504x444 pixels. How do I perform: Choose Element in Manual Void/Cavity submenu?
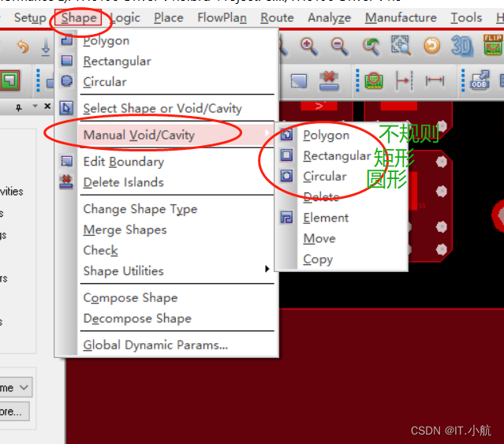pos(342,218)
